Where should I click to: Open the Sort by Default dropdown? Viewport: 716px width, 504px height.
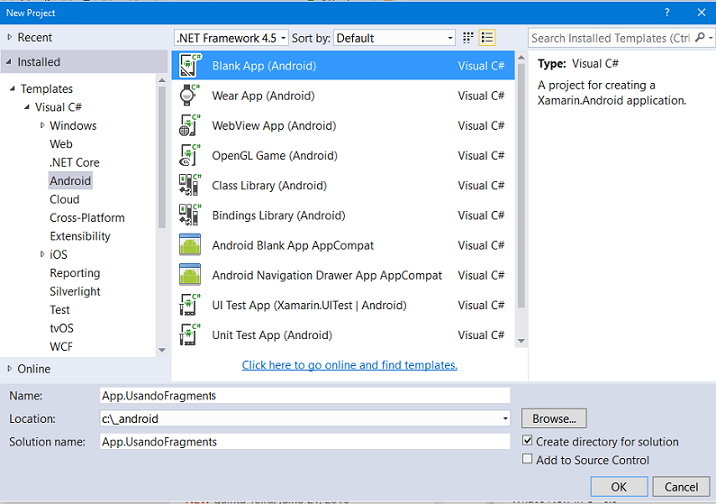click(x=395, y=38)
